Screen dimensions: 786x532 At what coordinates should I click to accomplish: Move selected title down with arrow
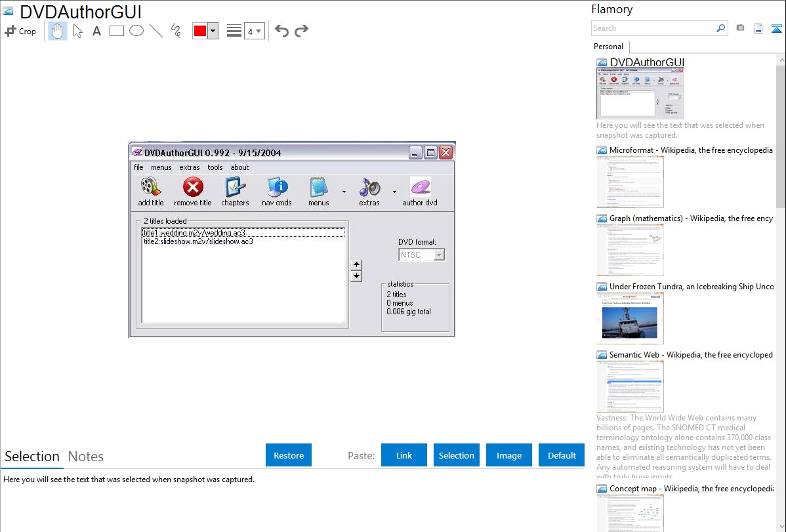[x=356, y=276]
